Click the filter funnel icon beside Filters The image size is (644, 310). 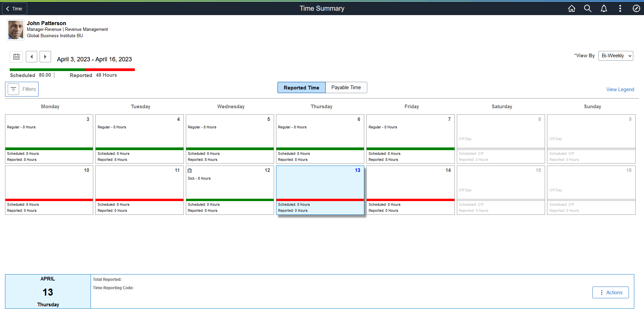(13, 89)
